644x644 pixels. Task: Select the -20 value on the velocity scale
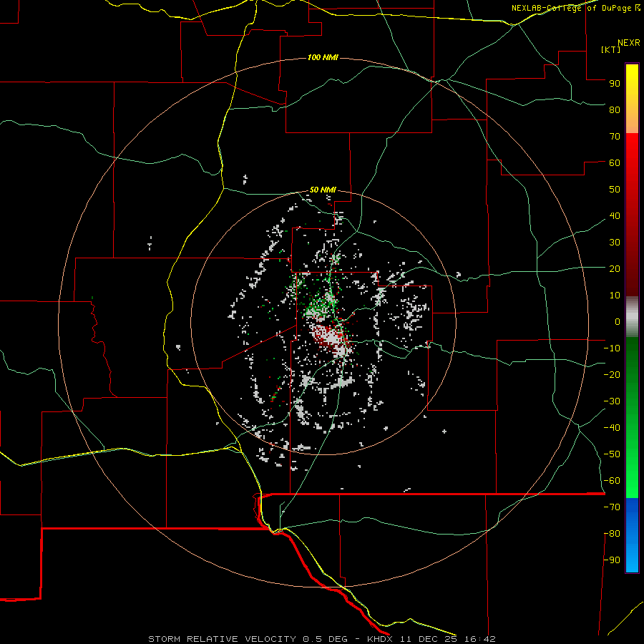click(612, 374)
